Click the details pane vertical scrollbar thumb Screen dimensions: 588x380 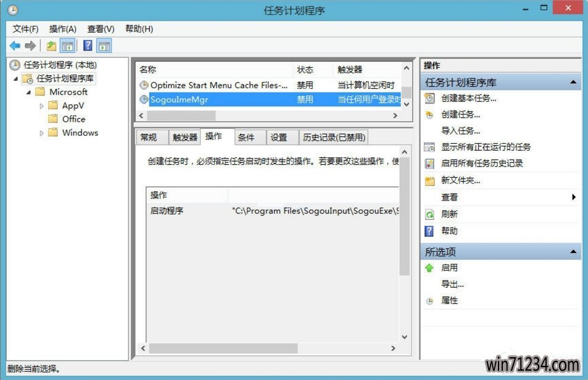[x=404, y=217]
